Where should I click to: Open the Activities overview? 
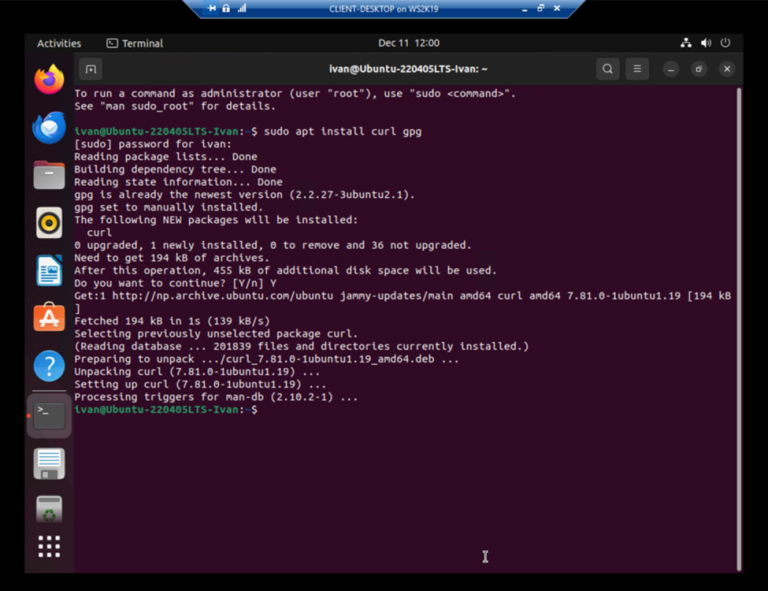pos(59,43)
